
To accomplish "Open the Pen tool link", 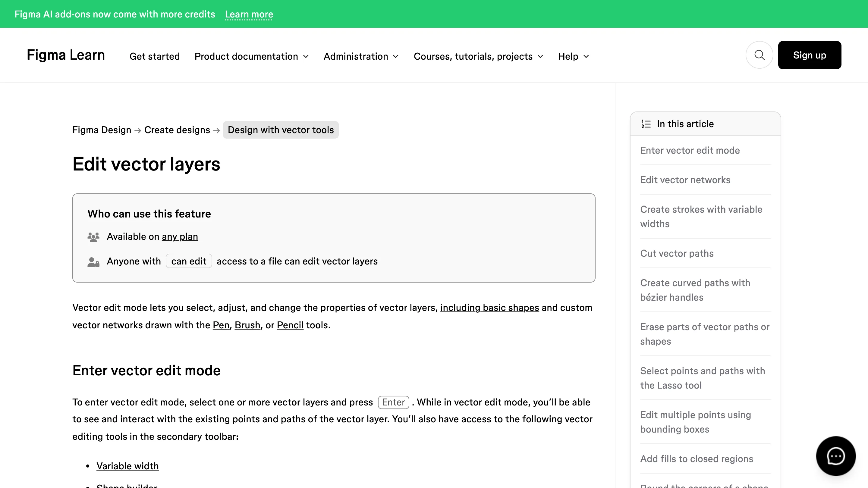I will (221, 325).
